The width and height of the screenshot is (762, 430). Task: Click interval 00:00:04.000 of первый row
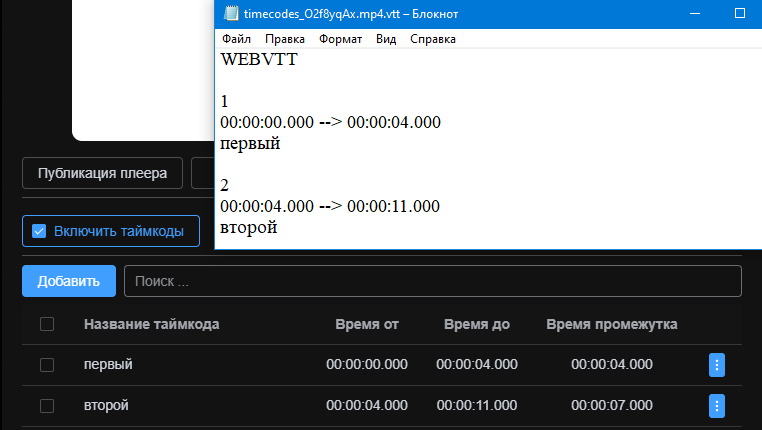pyautogui.click(x=612, y=364)
